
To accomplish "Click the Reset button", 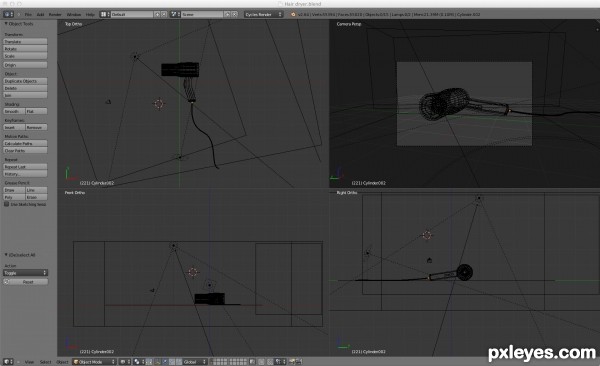I will (25, 282).
